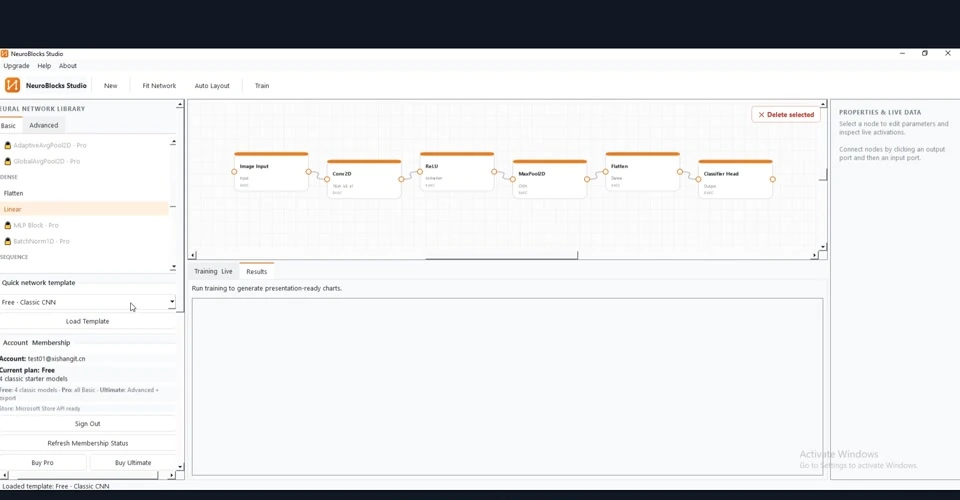
Task: Click the lock icon beside GlobalAvgPool2D - Pro
Action: coord(8,161)
